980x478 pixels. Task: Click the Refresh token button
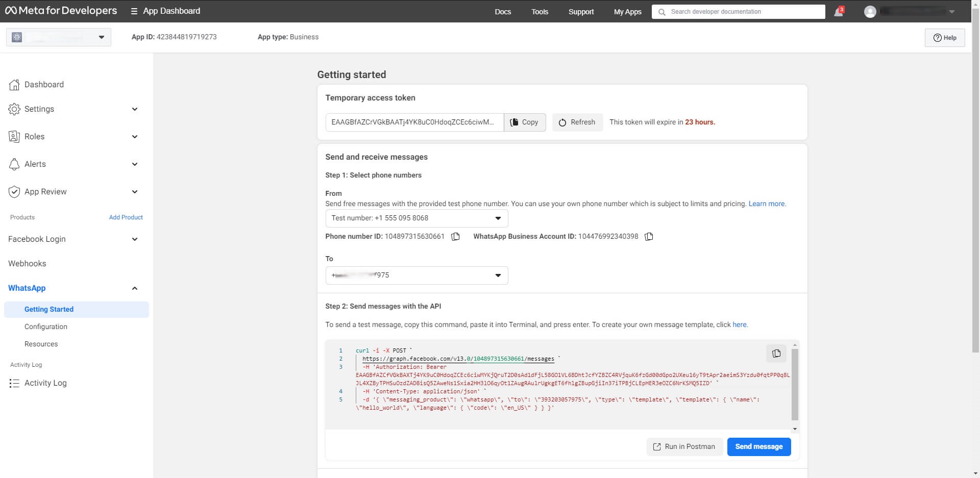tap(577, 122)
